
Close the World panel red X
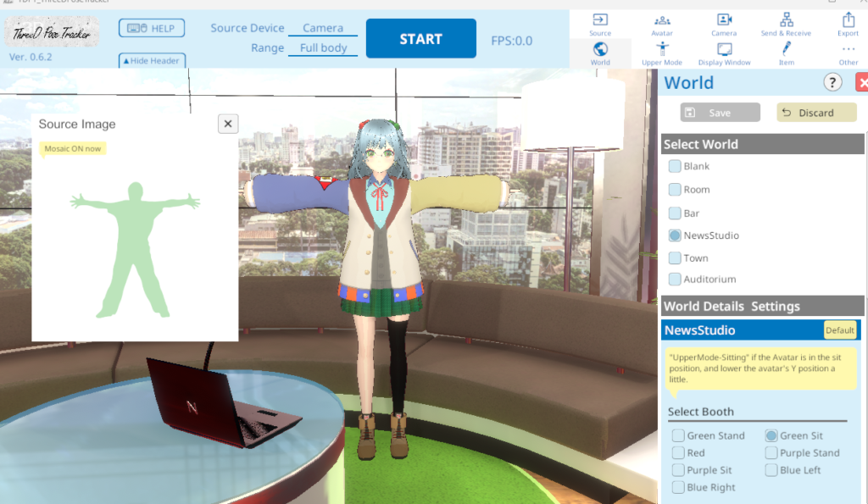coord(862,82)
